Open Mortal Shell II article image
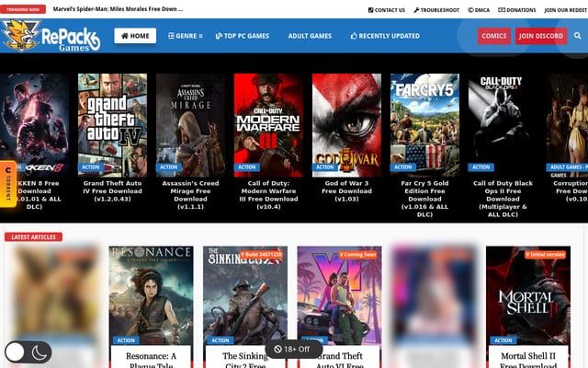 528,295
